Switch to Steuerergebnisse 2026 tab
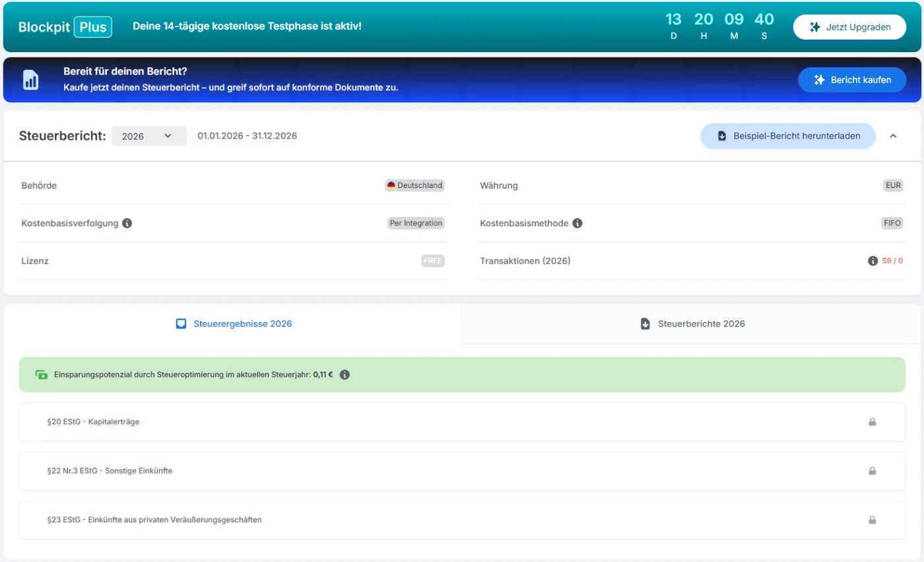 (234, 324)
